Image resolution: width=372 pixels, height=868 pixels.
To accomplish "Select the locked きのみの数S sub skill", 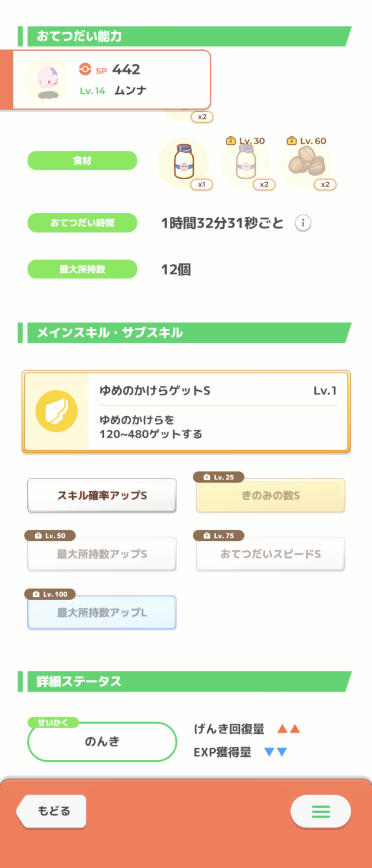I will tap(270, 496).
